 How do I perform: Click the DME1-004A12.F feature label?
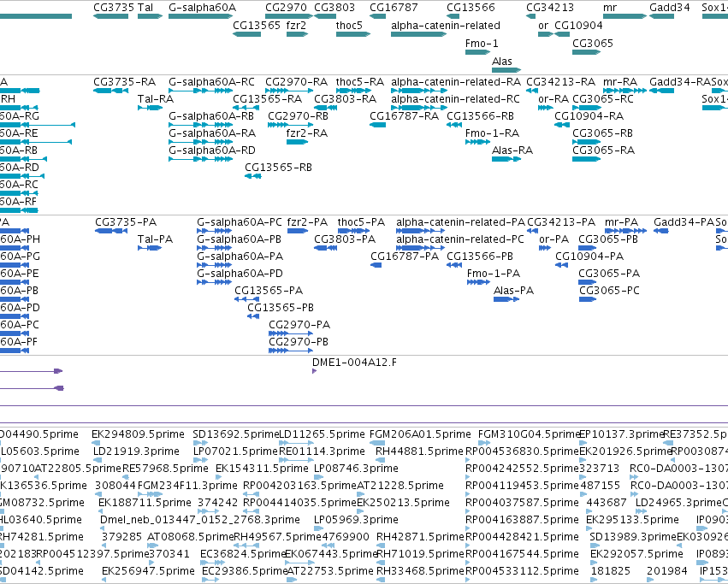click(x=355, y=363)
